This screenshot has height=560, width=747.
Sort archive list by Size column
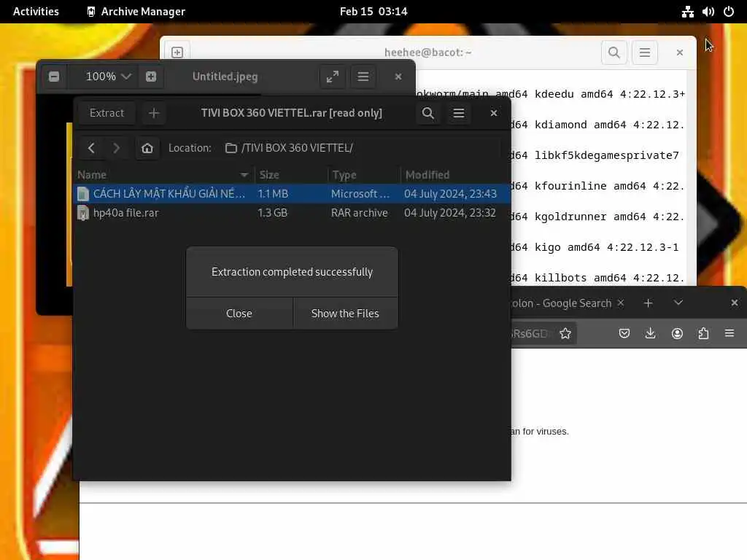(291, 175)
